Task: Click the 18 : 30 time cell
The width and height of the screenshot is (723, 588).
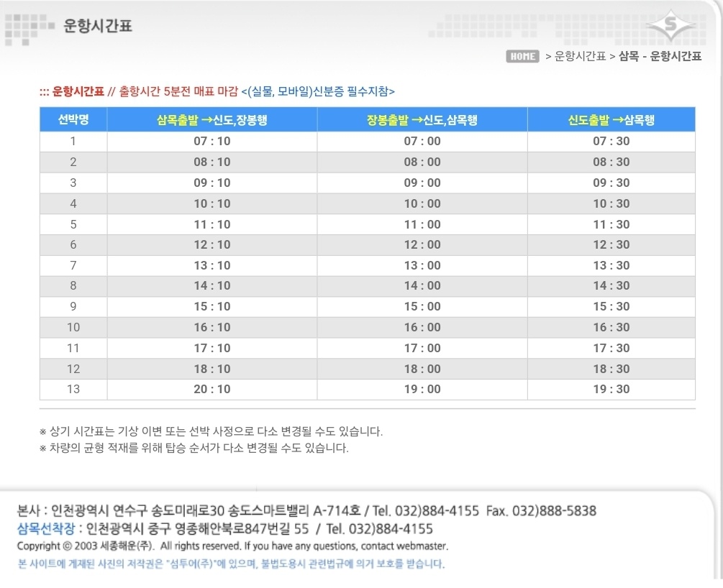Action: 611,369
